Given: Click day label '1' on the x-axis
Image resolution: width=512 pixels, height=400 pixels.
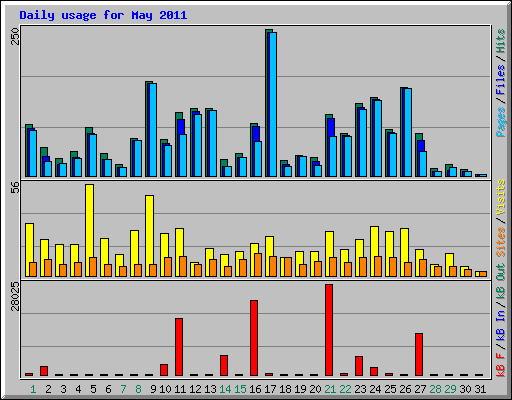Looking at the screenshot, I should [x=33, y=389].
